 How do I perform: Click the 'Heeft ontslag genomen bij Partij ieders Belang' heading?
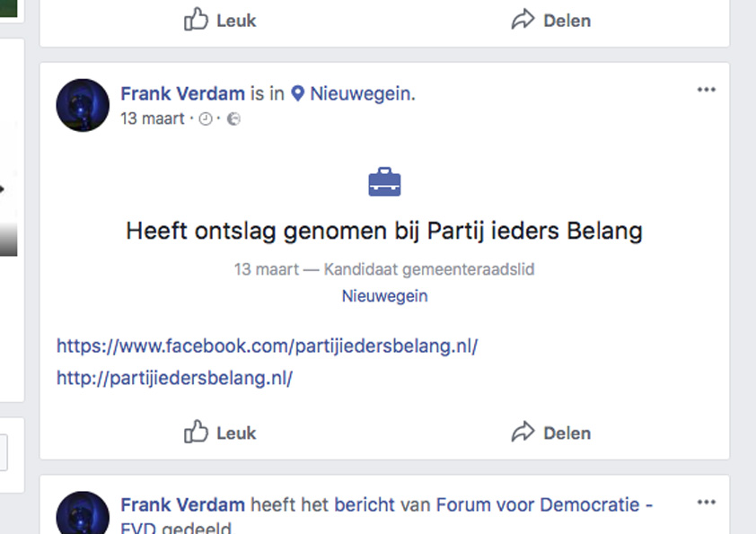click(x=384, y=232)
